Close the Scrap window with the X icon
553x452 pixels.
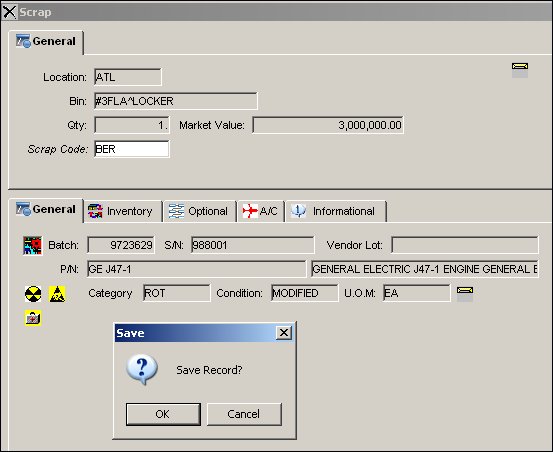coord(9,12)
